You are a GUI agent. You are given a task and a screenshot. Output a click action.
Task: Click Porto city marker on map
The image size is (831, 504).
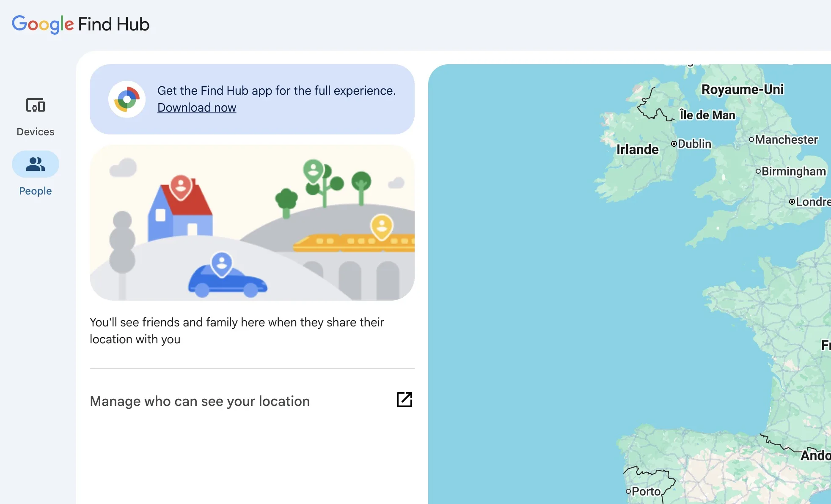pyautogui.click(x=628, y=491)
